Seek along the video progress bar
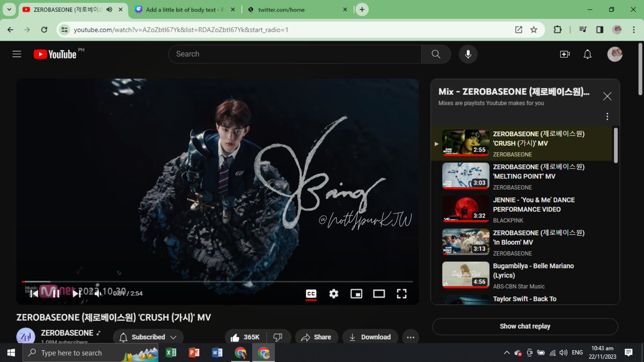 (x=217, y=282)
